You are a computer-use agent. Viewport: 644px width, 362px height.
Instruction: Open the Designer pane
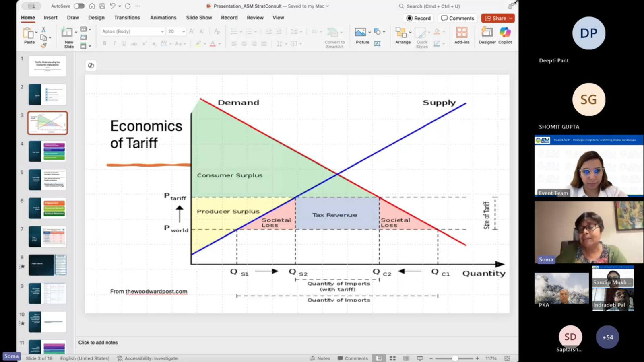click(x=487, y=33)
